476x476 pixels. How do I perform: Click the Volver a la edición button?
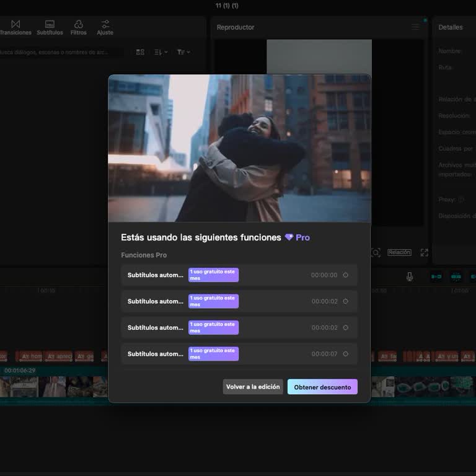click(x=253, y=387)
